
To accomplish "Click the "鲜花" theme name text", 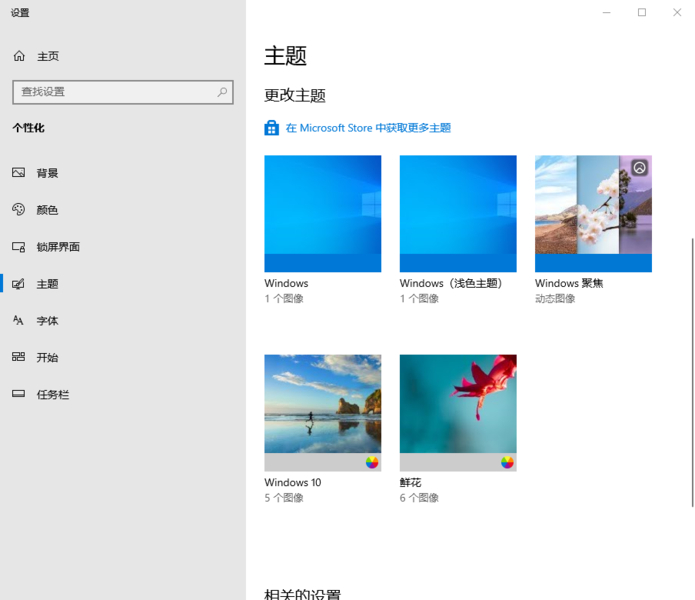I will point(410,482).
